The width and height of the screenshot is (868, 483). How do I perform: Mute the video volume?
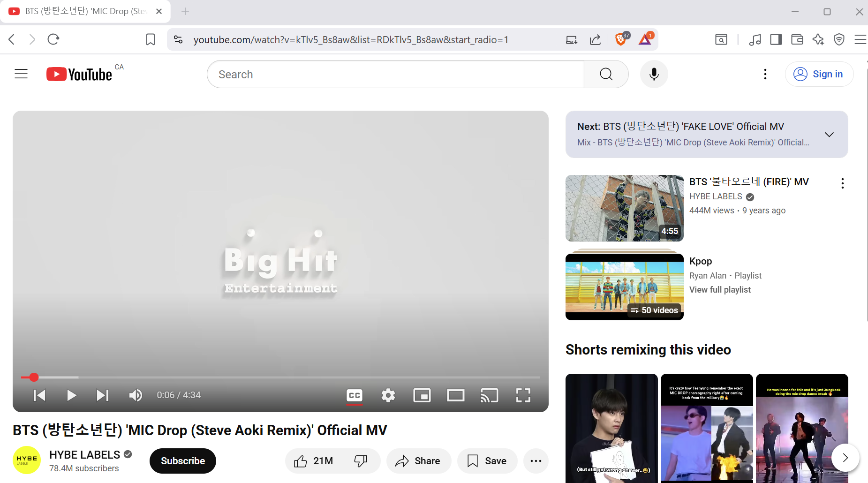[136, 395]
